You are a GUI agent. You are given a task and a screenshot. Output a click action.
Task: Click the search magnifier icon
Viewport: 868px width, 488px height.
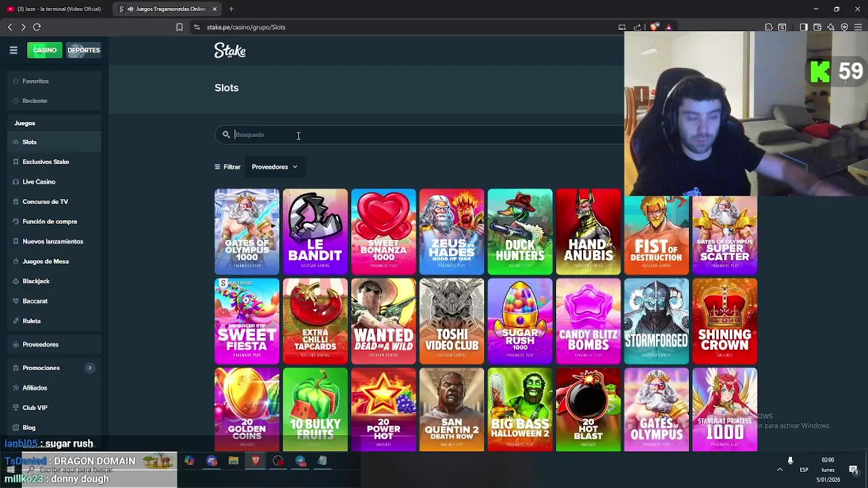226,135
